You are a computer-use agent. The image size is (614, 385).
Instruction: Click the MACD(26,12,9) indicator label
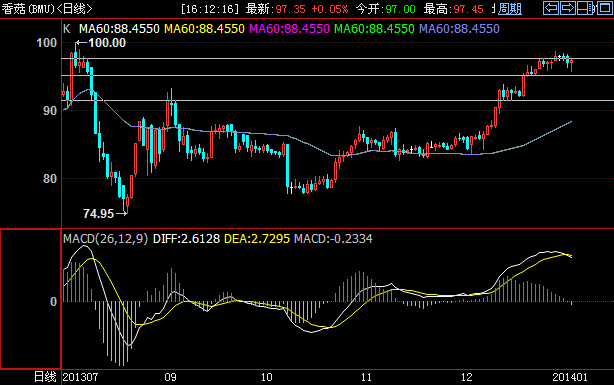[105, 239]
